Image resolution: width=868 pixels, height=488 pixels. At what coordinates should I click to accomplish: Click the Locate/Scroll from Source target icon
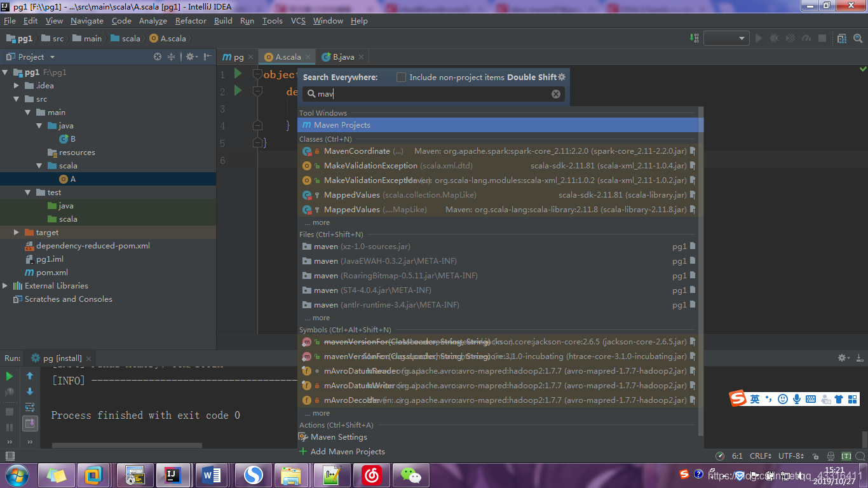(158, 57)
